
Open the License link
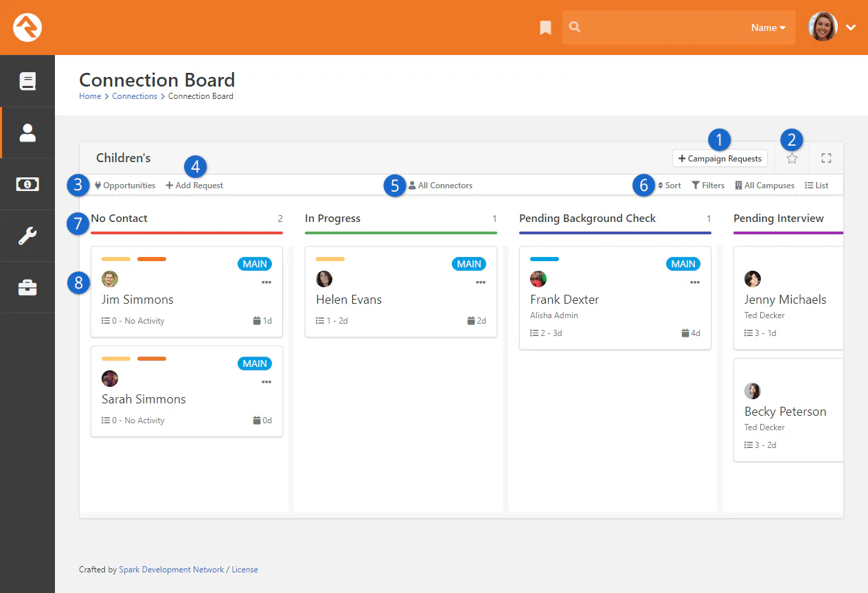(244, 570)
